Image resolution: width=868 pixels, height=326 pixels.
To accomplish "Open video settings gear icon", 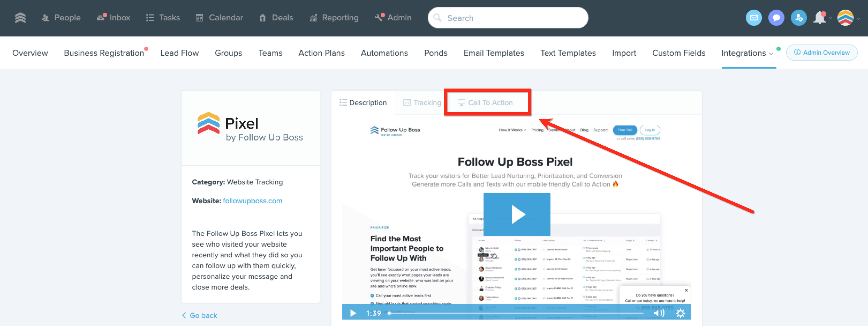I will [x=680, y=313].
